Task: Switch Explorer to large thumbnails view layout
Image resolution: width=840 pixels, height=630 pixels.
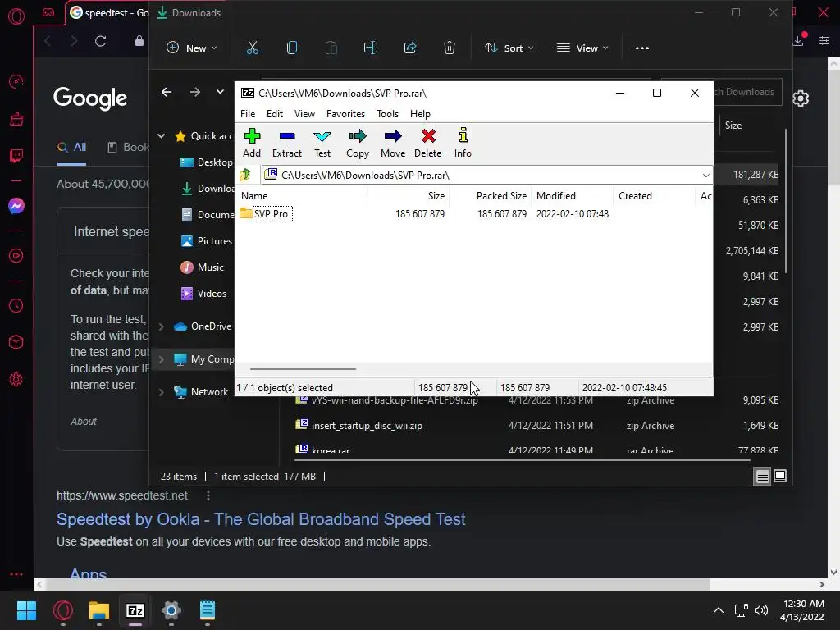Action: click(x=781, y=477)
